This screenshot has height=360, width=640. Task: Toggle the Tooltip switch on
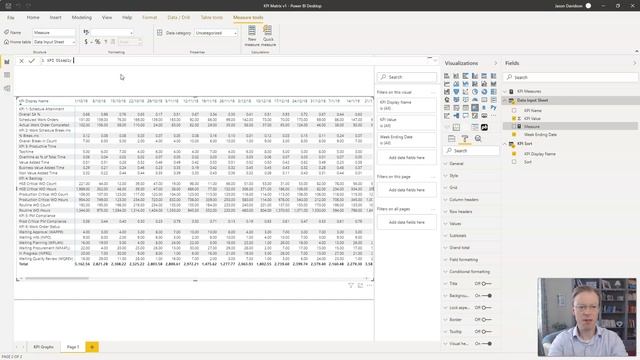(486, 332)
